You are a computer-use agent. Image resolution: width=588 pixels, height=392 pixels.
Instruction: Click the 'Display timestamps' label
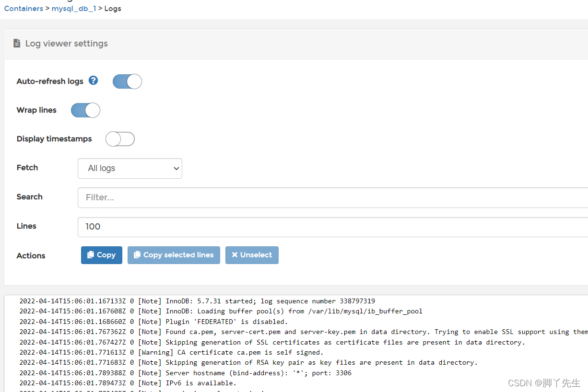coord(54,139)
